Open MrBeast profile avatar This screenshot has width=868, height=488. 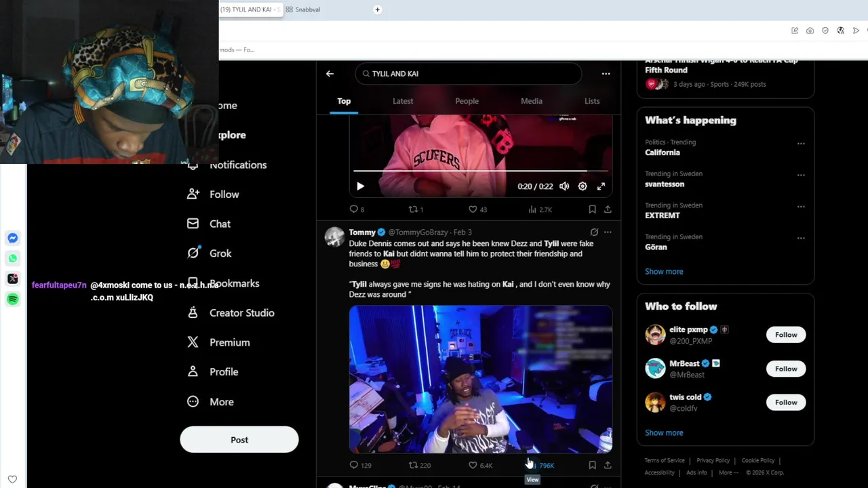pos(655,368)
